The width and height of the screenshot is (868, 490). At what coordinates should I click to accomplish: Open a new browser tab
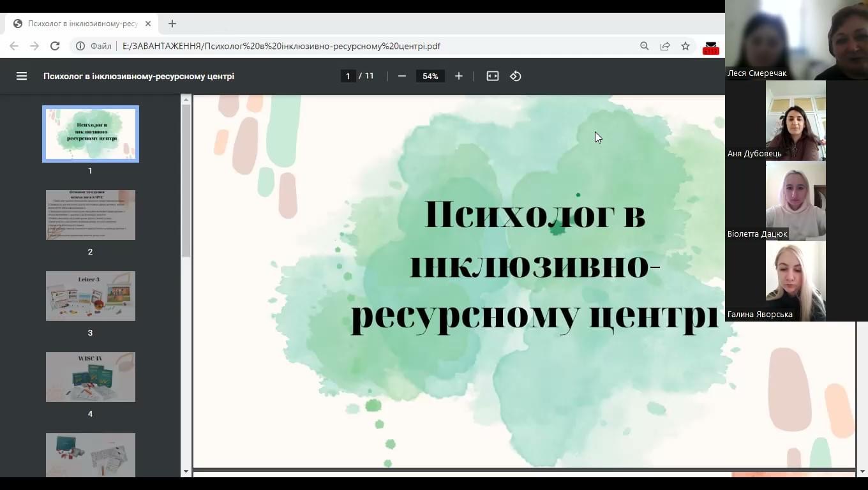click(172, 24)
